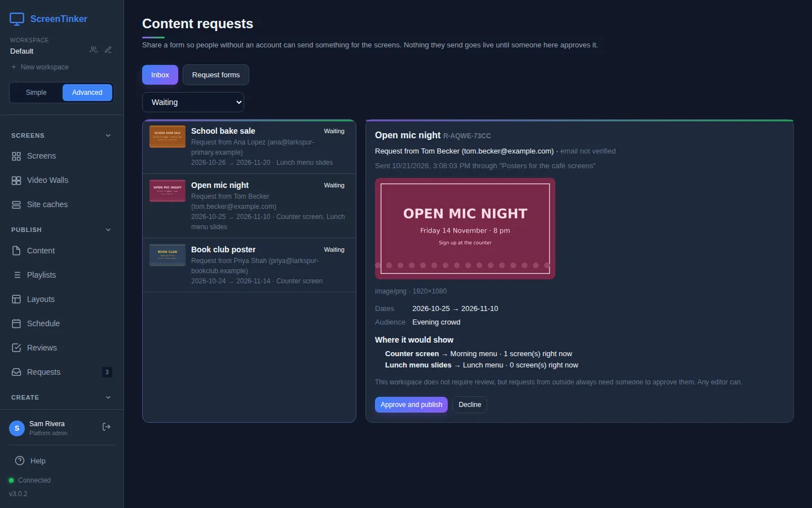Open the Book club poster request
Screen dimensions: 812x508
coord(249,265)
